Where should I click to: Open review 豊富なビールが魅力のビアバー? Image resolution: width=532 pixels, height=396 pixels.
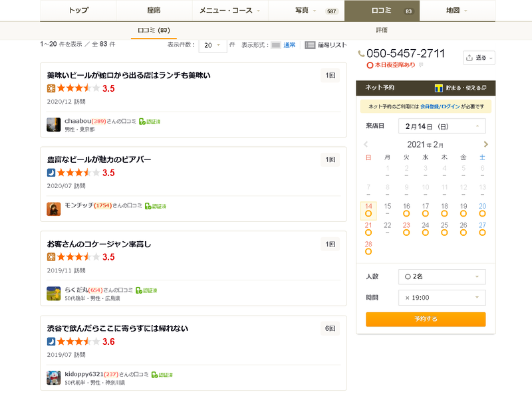tap(98, 159)
